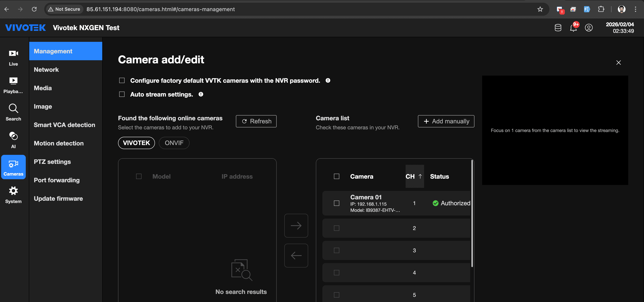Click the Refresh button
Viewport: 644px width, 302px height.
(x=256, y=121)
